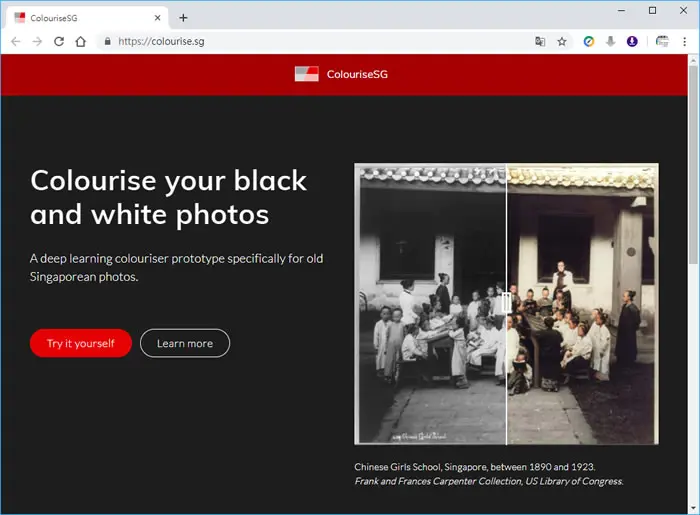Reload the colourise.sg page
The image size is (700, 515).
point(59,42)
